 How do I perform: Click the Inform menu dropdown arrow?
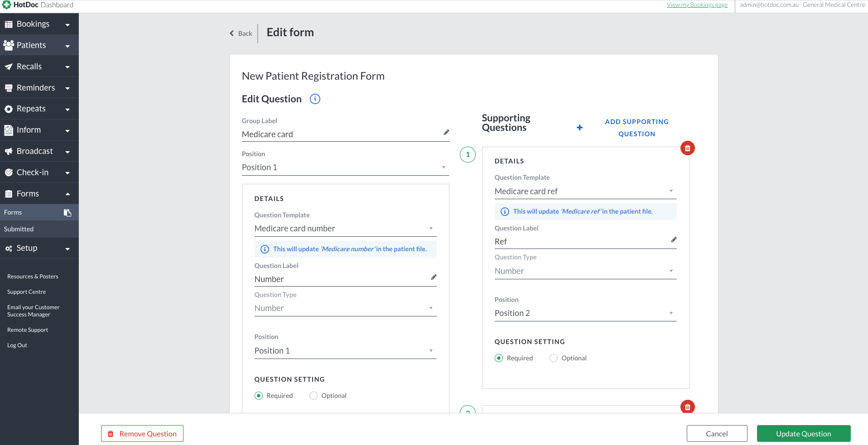click(68, 131)
